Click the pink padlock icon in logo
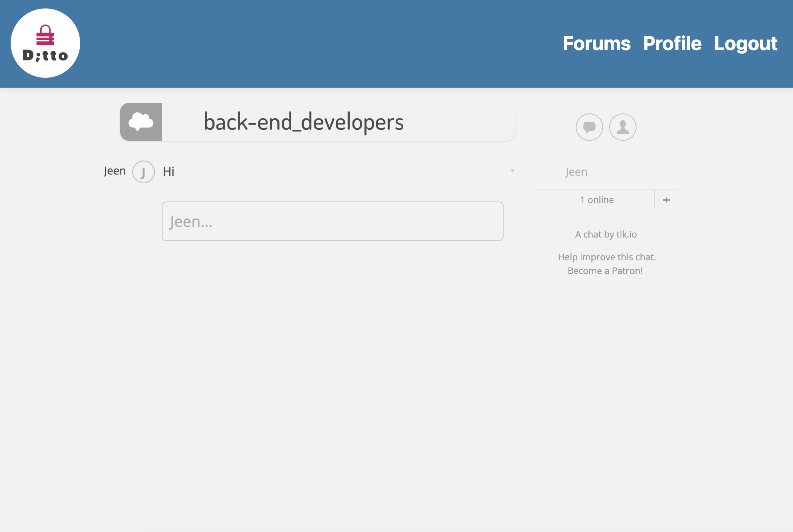Viewport: 793px width, 532px height. pos(46,35)
